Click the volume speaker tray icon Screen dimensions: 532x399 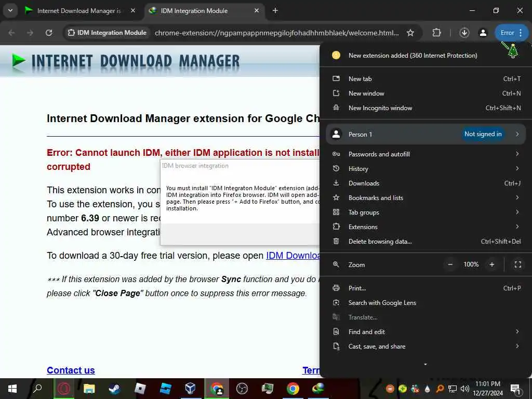[x=464, y=389]
